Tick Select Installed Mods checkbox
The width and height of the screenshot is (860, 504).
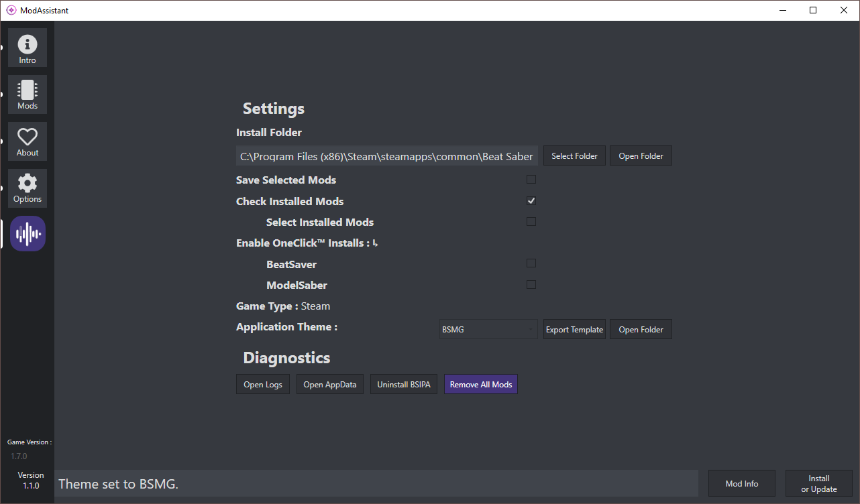[x=531, y=221]
